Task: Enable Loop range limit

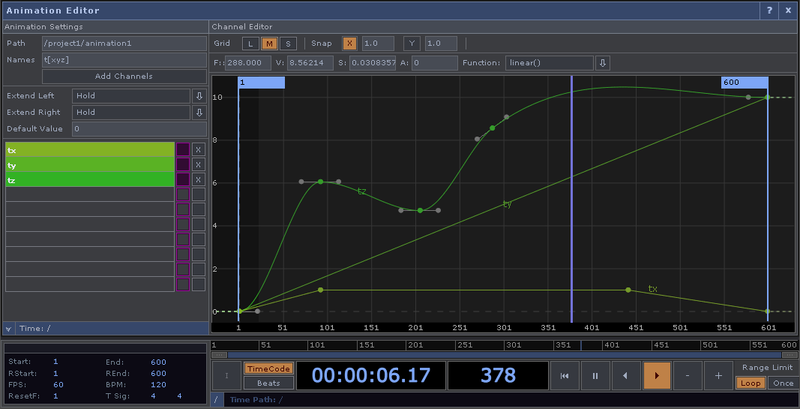Action: (x=751, y=383)
